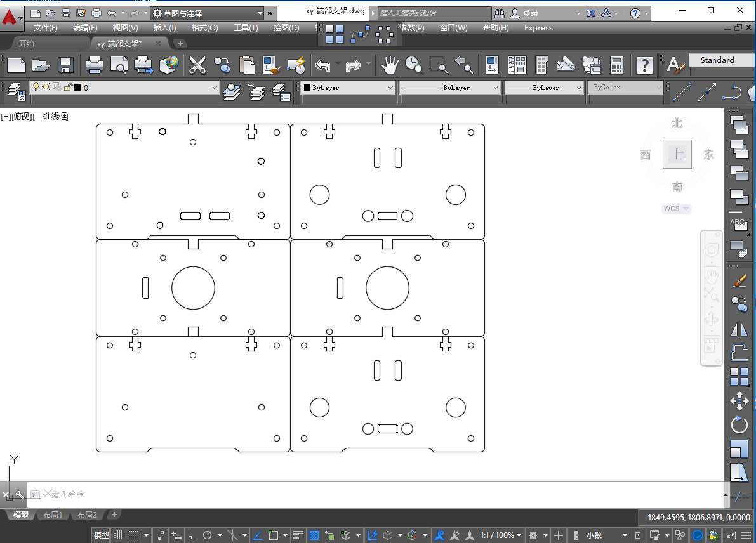Open the Standard text style dropdown
This screenshot has height=543, width=756.
coord(722,60)
